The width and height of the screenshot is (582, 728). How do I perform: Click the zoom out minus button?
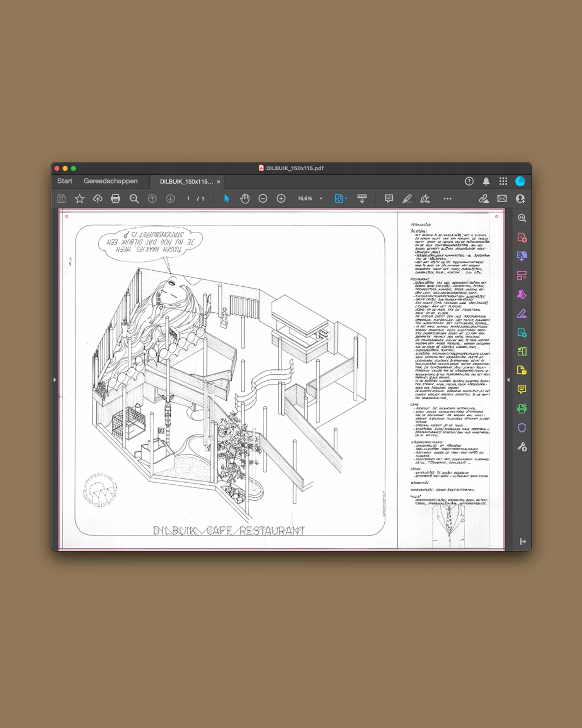click(263, 199)
